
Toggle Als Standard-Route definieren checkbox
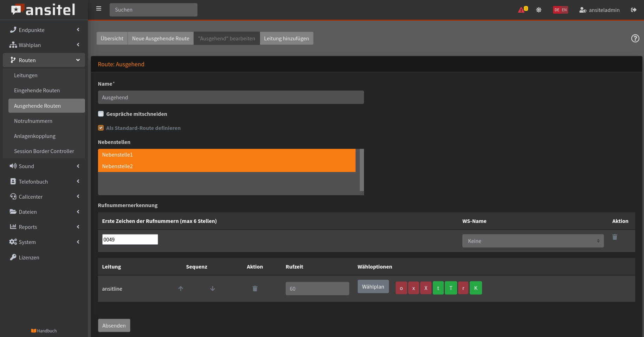tap(101, 128)
